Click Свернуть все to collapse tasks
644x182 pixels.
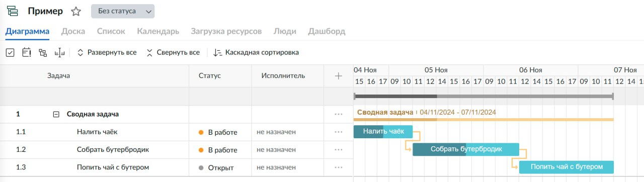pyautogui.click(x=173, y=52)
